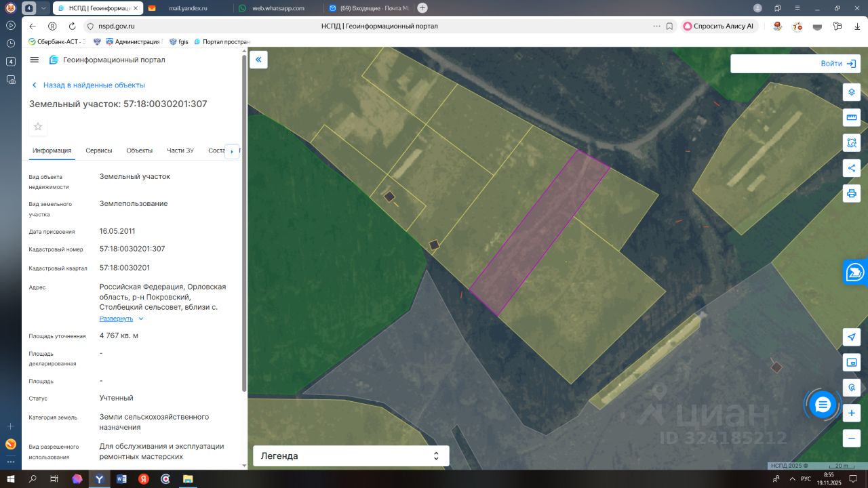Open Word from the taskbar
This screenshot has width=868, height=488.
[122, 479]
